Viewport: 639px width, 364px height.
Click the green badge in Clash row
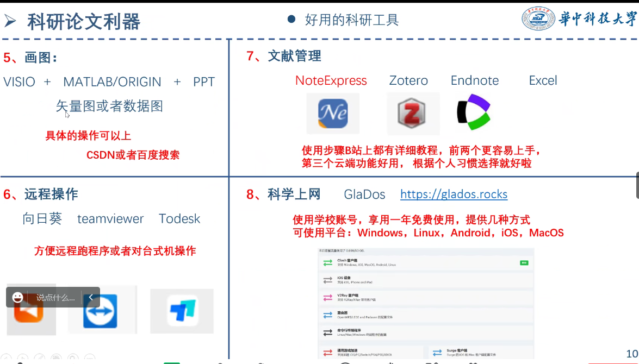coord(524,262)
